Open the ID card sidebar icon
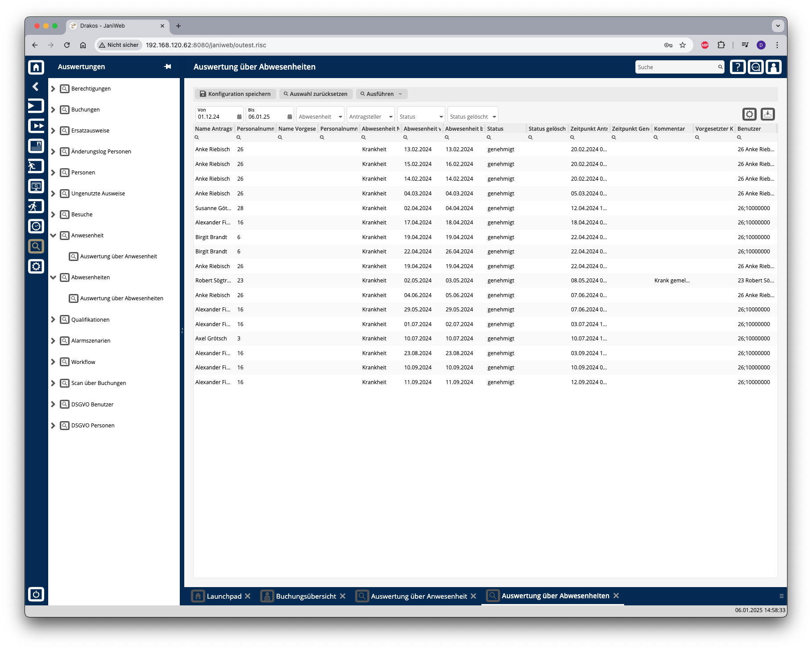The image size is (812, 650). [36, 146]
